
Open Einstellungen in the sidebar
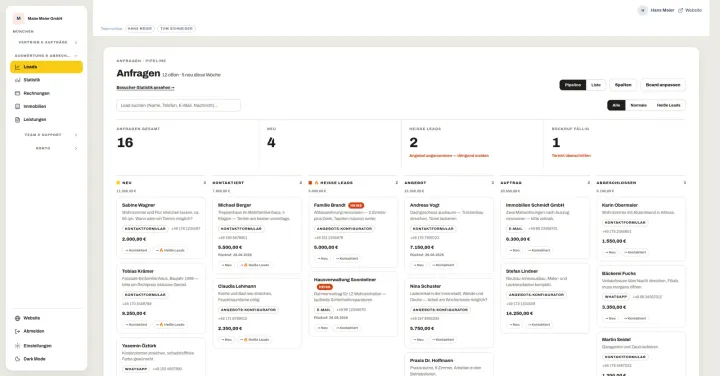coord(46,346)
